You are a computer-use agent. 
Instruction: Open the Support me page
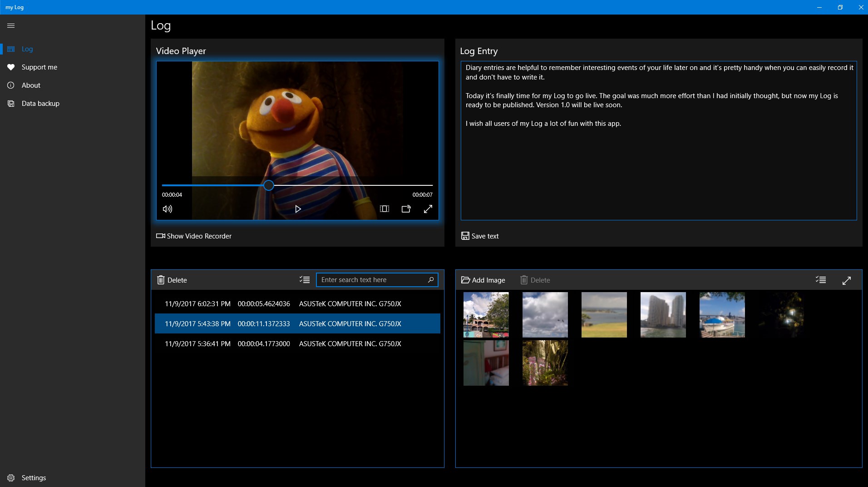point(73,67)
